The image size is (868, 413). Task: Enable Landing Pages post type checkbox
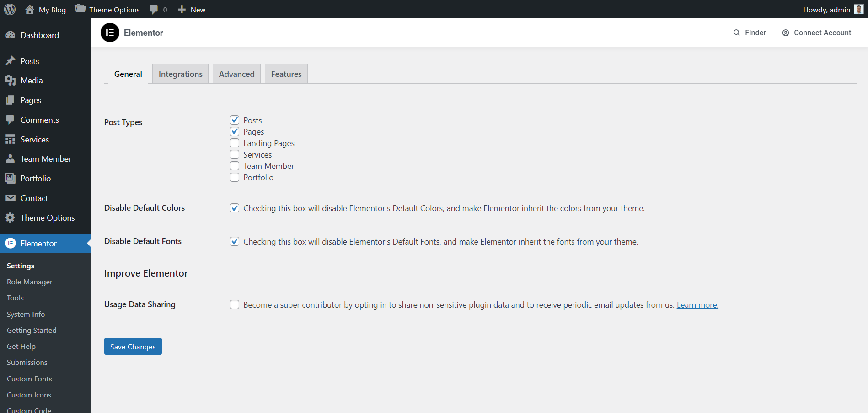235,143
